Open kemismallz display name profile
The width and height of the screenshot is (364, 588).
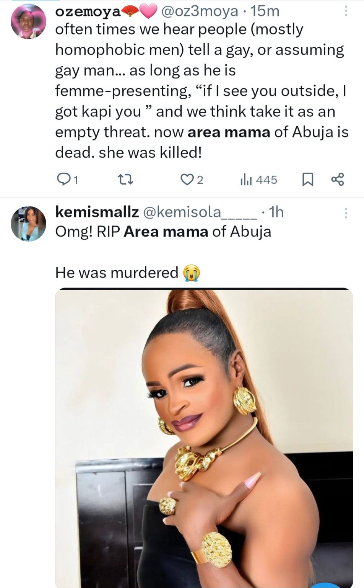[x=97, y=212]
